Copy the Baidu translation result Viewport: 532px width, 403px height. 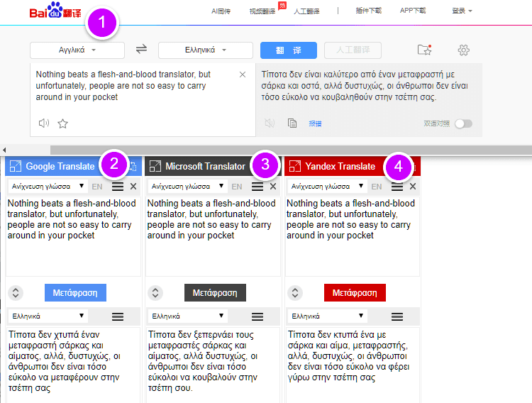(x=292, y=123)
